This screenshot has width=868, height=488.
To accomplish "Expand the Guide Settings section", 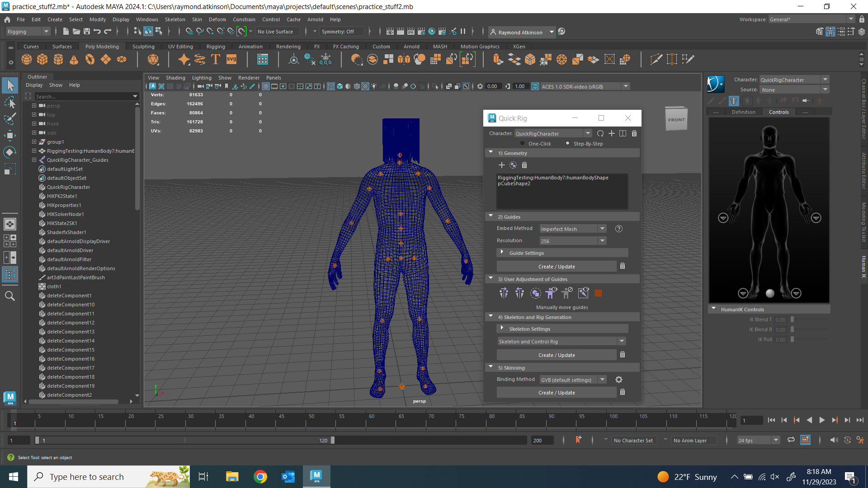I will [502, 253].
